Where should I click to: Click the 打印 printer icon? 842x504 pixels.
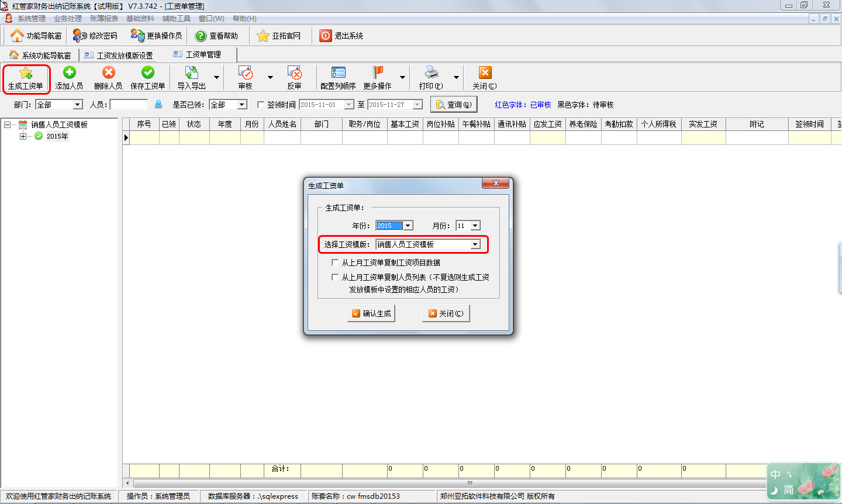432,73
